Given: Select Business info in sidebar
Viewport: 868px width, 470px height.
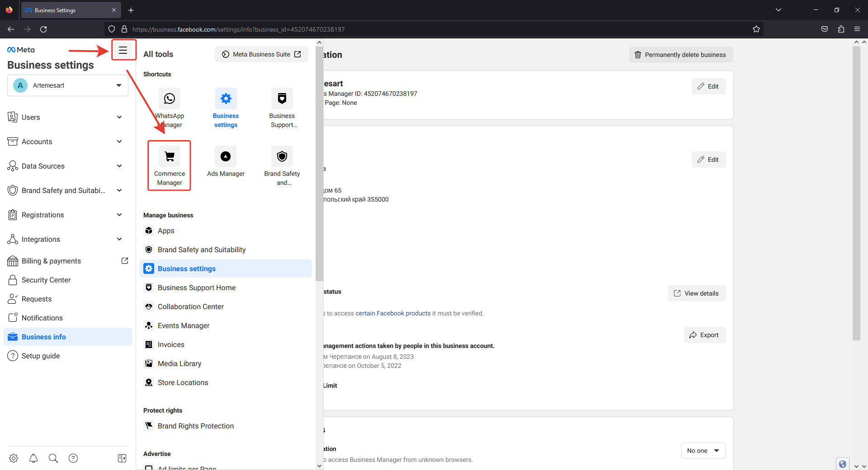Looking at the screenshot, I should (68, 337).
